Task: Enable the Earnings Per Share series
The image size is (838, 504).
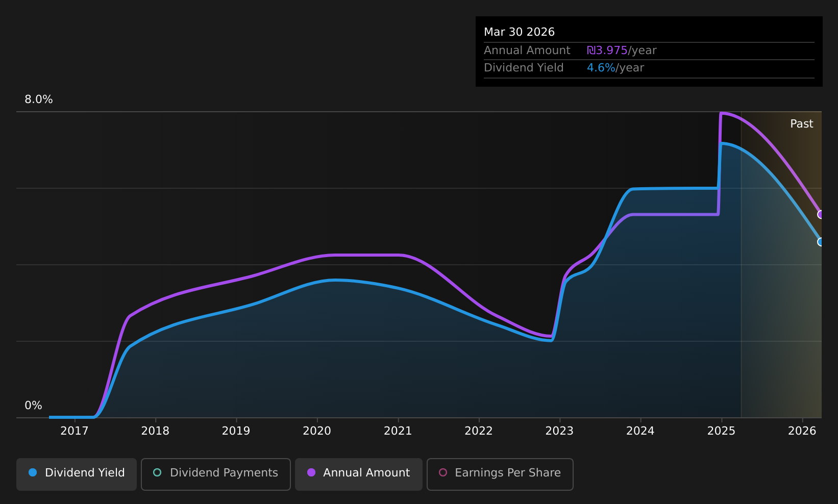Action: (x=500, y=474)
